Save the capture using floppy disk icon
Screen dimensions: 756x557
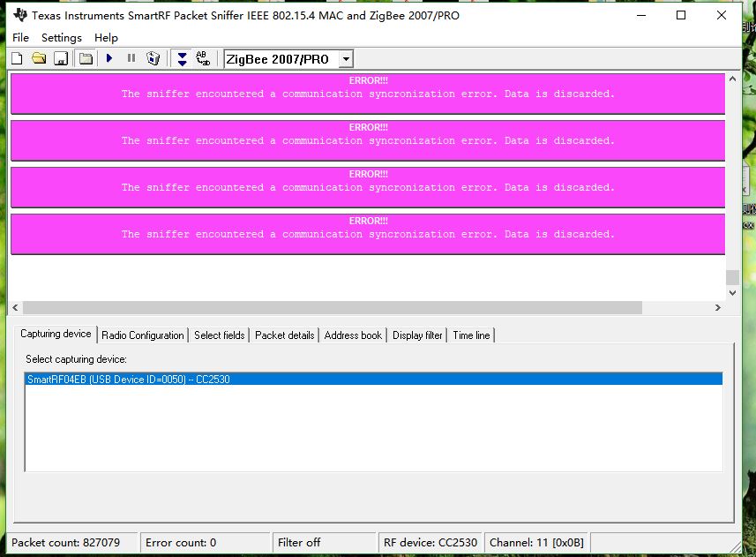tap(61, 59)
